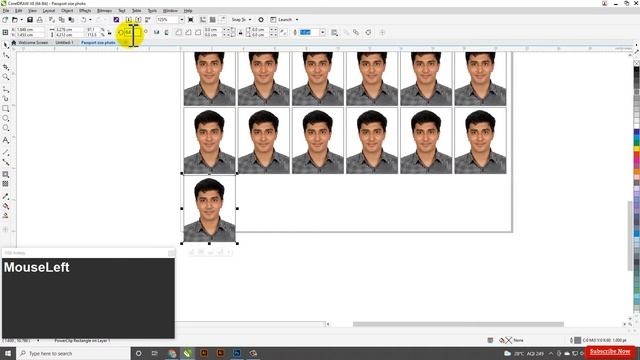Select the Interactive Fill tool

click(x=6, y=206)
